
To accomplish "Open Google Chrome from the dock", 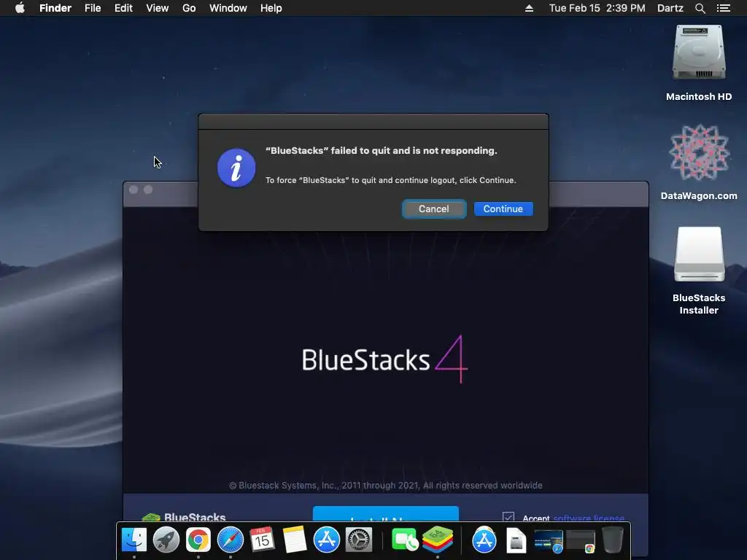I will point(198,540).
